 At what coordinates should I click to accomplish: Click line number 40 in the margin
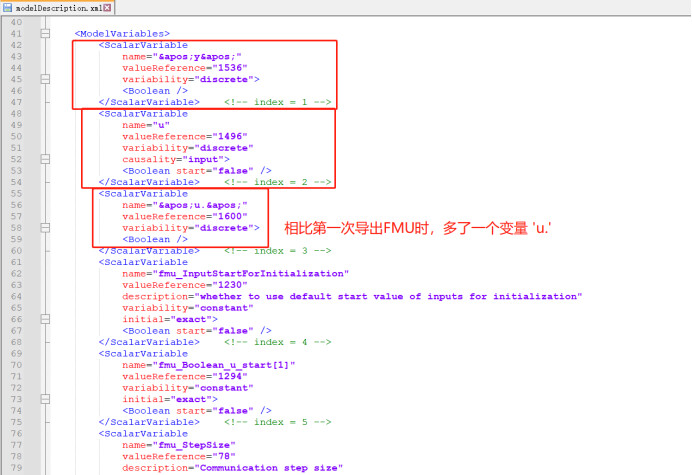[x=16, y=22]
